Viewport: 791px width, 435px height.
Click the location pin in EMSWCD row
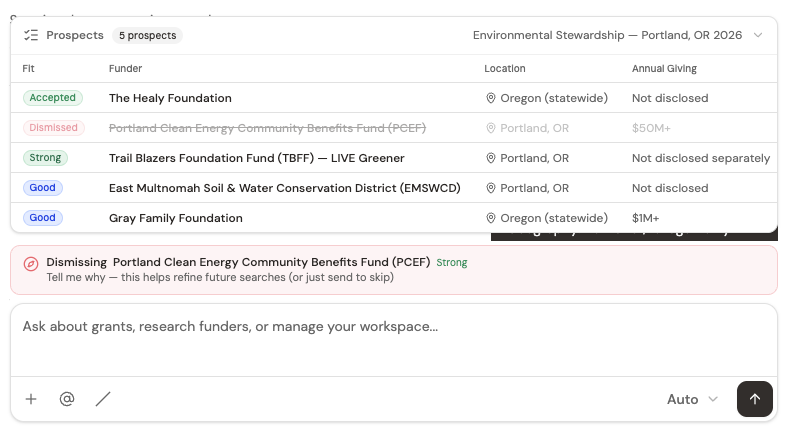click(490, 188)
